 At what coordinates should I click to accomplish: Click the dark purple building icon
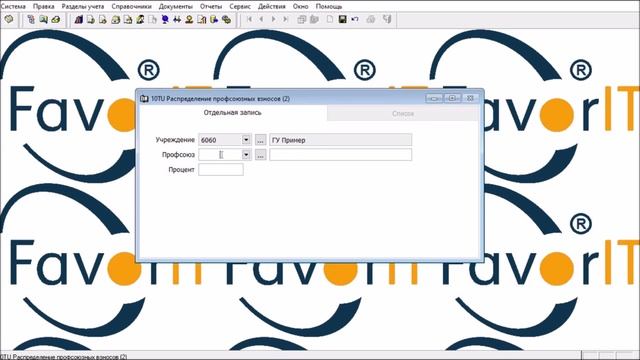pos(78,19)
